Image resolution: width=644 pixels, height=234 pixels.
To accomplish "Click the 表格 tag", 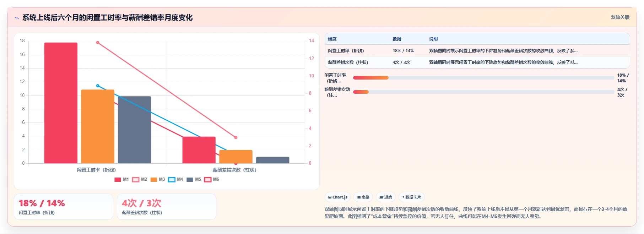I will (363, 197).
